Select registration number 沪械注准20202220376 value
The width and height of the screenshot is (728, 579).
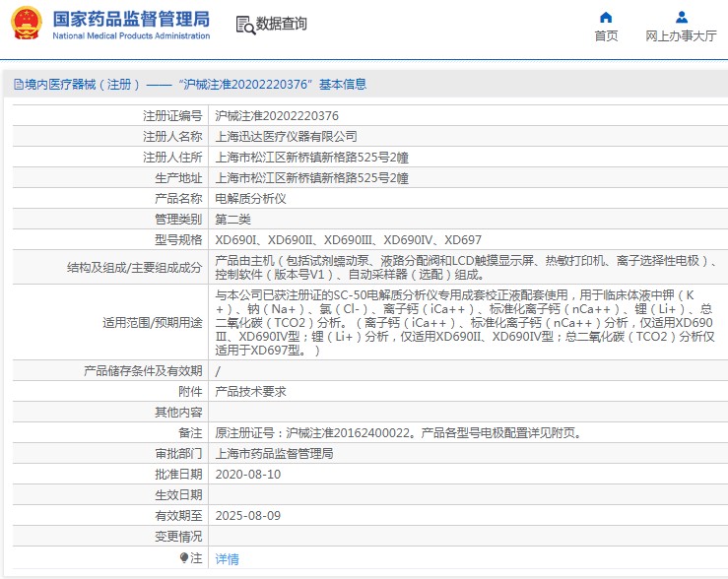click(x=277, y=116)
